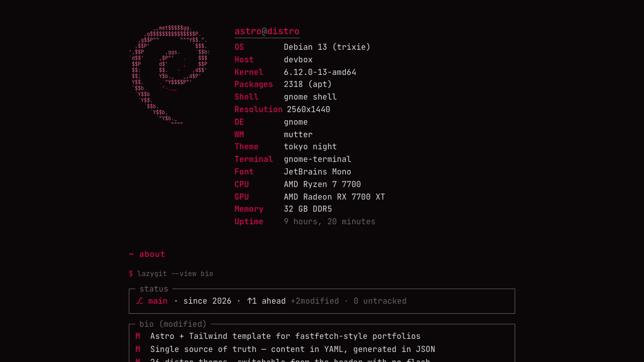
Task: Click the 'AMD Ryzen 7 7700' CPU value
Action: pos(323,185)
